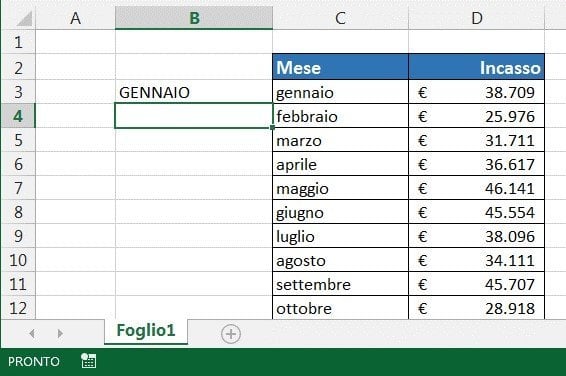The height and width of the screenshot is (376, 566).
Task: Click the Mese table header cell
Action: 340,67
